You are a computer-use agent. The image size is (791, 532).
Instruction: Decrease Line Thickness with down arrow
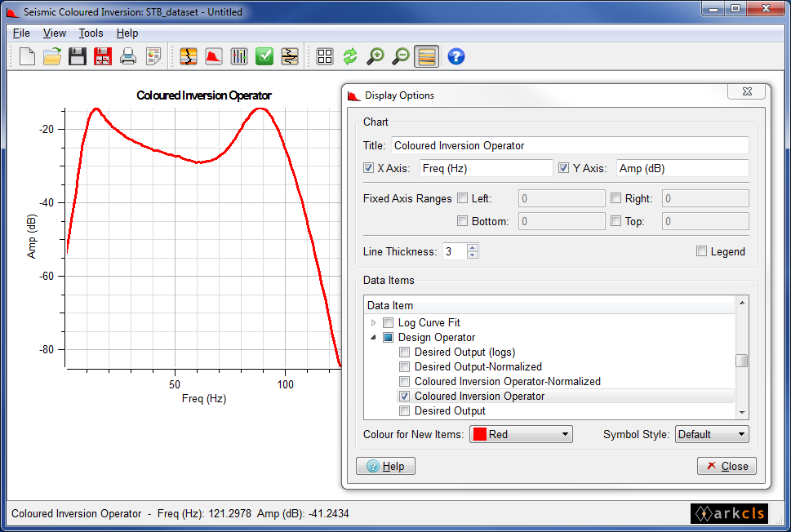[472, 255]
